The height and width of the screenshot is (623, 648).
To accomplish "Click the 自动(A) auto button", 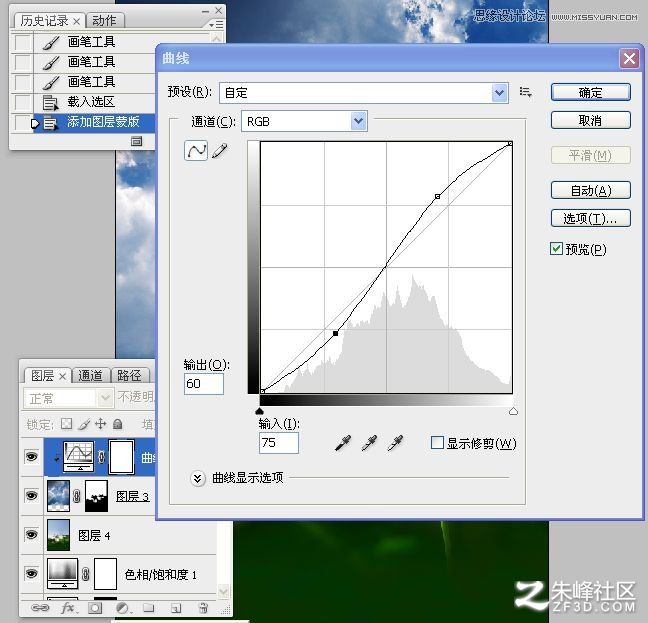I will click(591, 190).
